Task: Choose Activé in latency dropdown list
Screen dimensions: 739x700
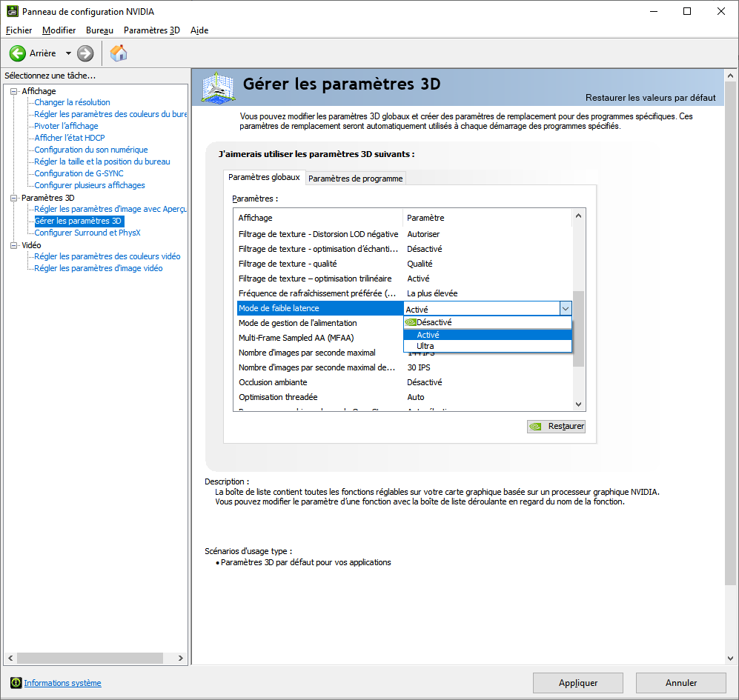Action: (487, 335)
